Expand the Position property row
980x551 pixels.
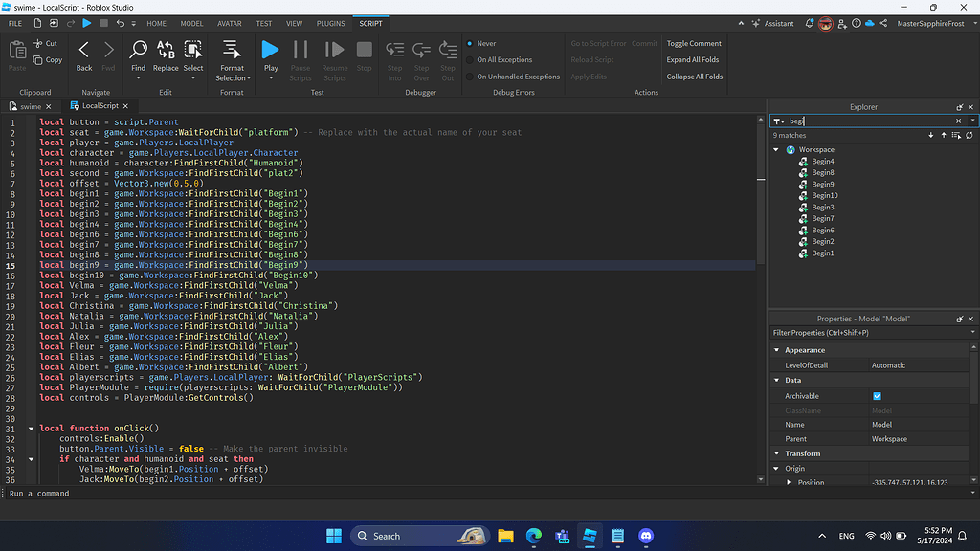point(789,482)
